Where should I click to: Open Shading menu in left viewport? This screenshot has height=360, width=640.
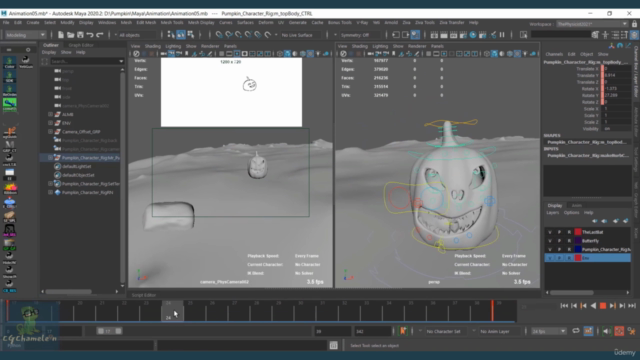153,47
